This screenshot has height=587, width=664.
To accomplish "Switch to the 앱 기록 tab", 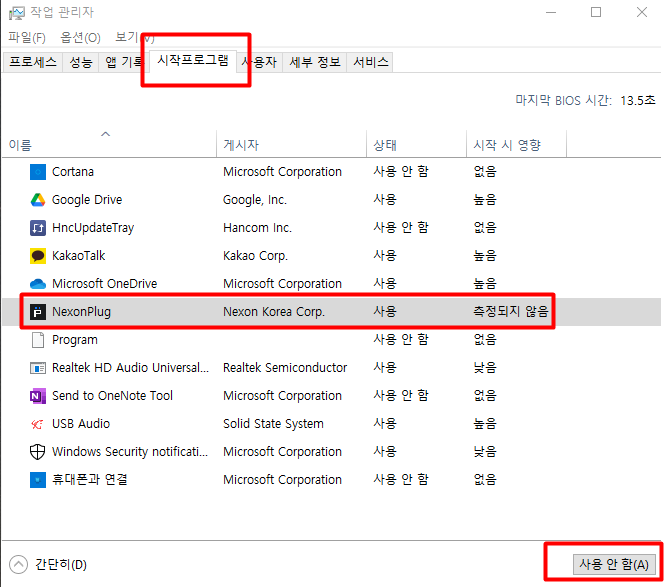I will point(122,62).
